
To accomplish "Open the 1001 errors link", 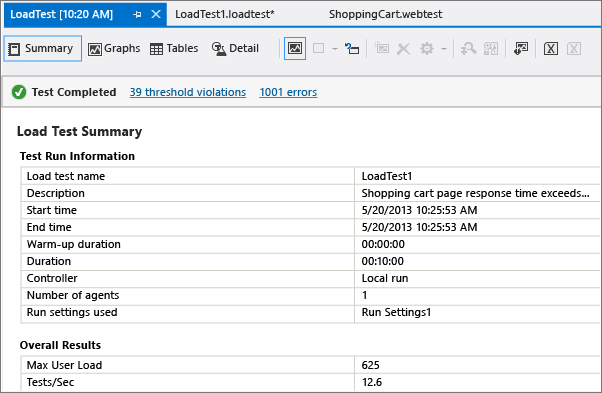I will coord(288,92).
